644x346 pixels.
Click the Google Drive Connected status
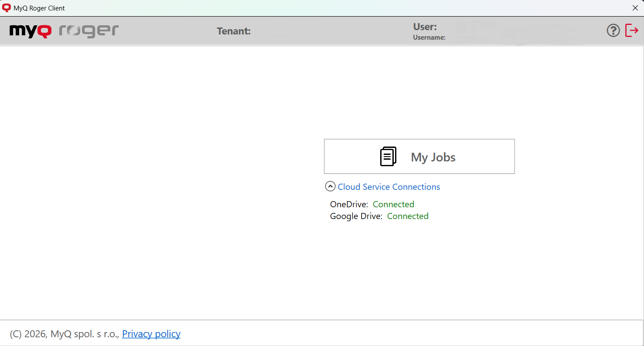tap(408, 216)
